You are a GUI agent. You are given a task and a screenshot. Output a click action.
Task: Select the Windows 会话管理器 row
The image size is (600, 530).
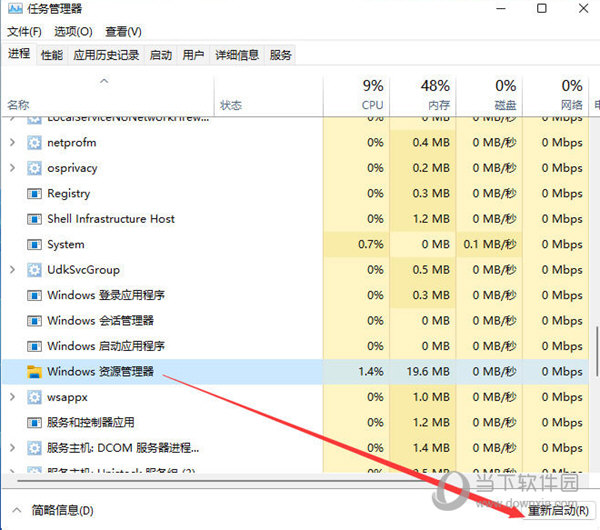coord(295,321)
